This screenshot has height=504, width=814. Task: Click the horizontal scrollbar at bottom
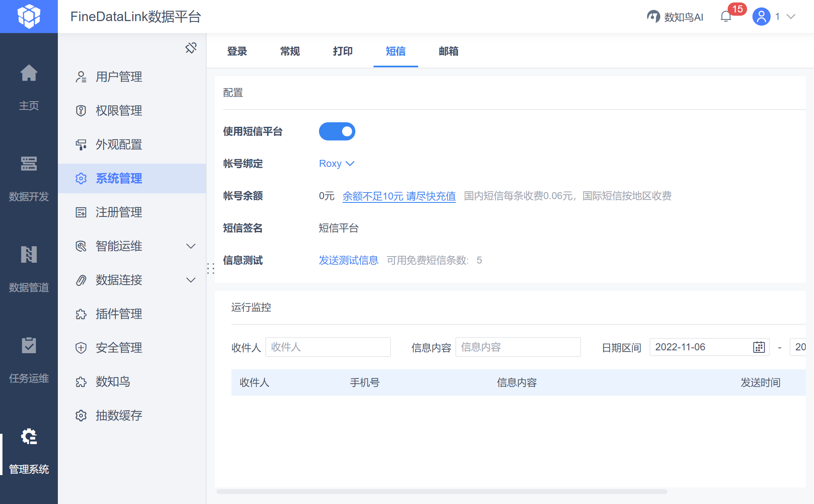click(441, 492)
